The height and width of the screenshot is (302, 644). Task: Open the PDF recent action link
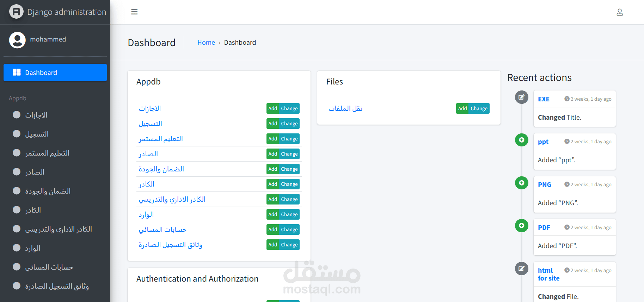tap(544, 228)
